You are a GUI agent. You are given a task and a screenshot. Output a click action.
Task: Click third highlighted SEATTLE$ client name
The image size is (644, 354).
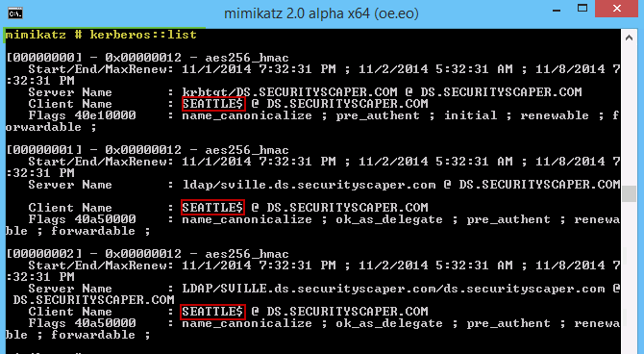pos(212,312)
